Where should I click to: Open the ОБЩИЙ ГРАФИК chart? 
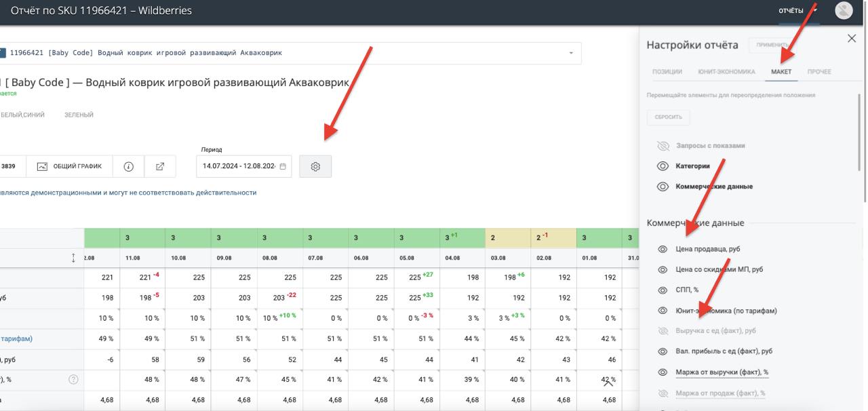point(69,166)
